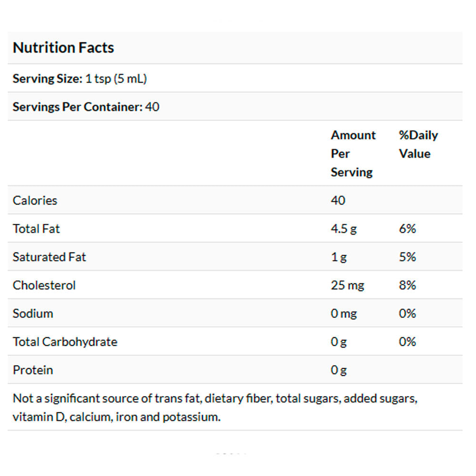The width and height of the screenshot is (476, 476).
Task: Select the Servings Per Container row
Action: (x=86, y=107)
